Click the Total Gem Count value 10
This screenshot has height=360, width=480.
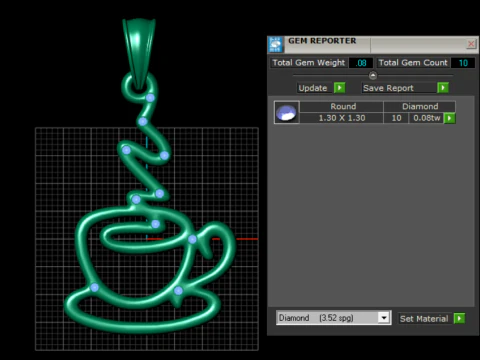(x=463, y=63)
